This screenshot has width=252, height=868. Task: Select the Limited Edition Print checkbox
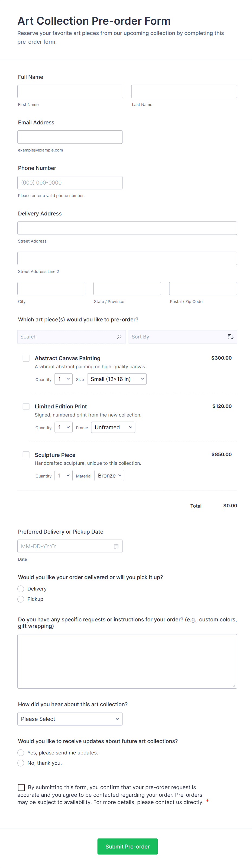click(26, 406)
